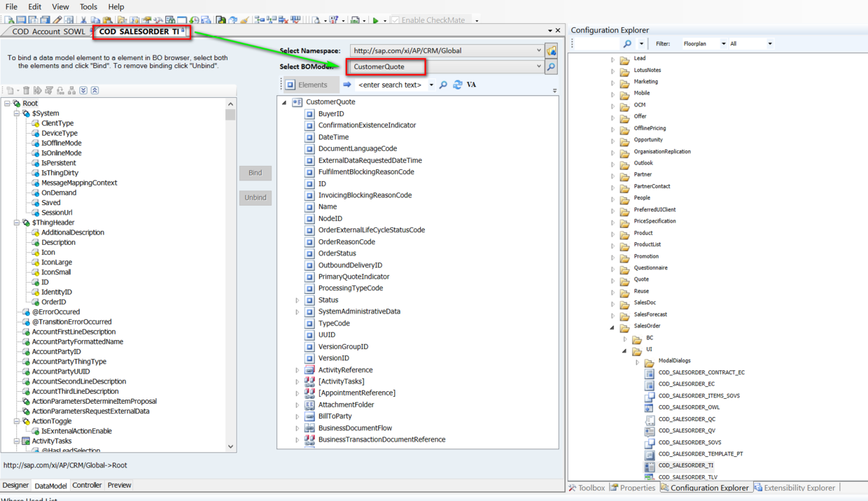The image size is (868, 501).
Task: Click the green Run play icon in top toolbar
Action: [x=376, y=20]
